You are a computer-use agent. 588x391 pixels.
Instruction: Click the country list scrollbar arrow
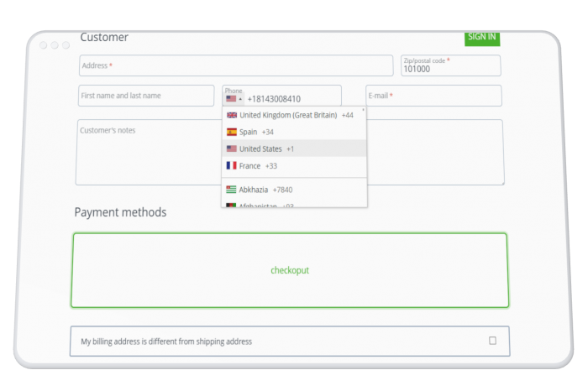[x=363, y=110]
